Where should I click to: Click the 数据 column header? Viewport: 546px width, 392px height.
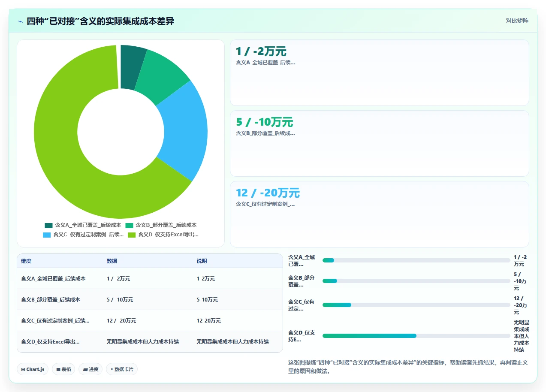[112, 261]
